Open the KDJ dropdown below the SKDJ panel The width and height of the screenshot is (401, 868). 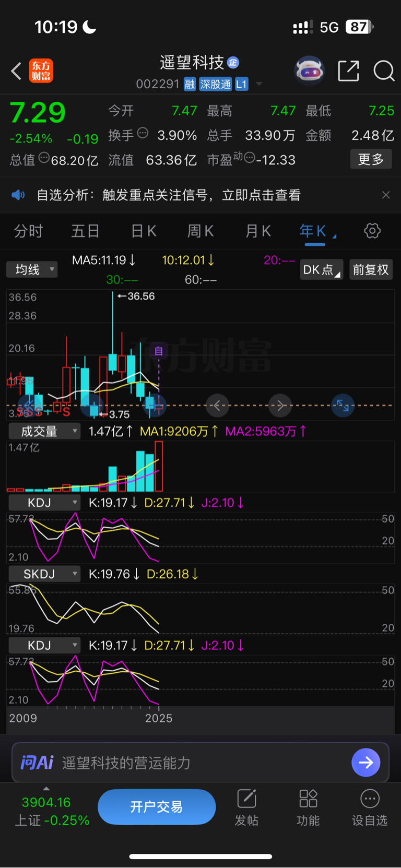click(44, 646)
